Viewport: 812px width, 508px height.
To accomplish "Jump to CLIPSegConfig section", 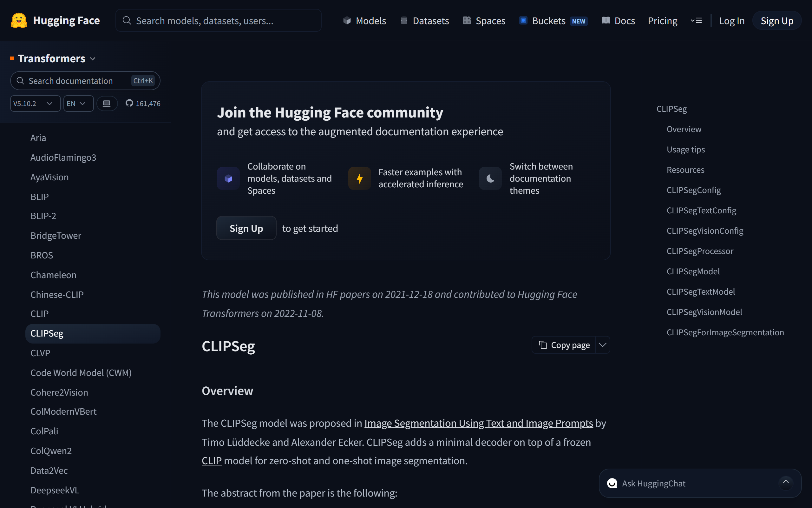I will [694, 190].
